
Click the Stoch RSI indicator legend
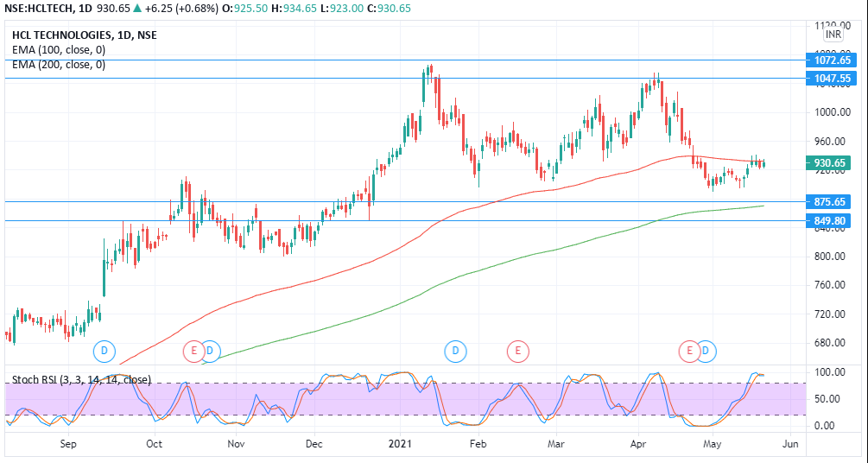tap(81, 379)
